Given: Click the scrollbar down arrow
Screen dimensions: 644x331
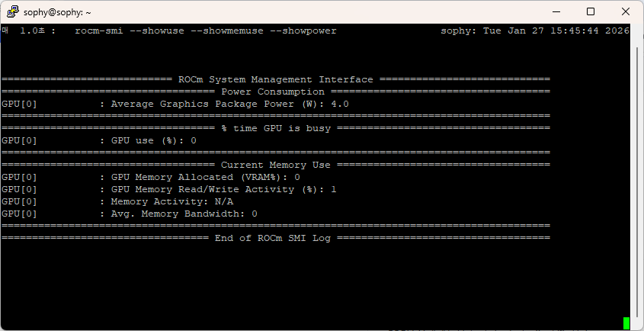Looking at the screenshot, I should [639, 324].
